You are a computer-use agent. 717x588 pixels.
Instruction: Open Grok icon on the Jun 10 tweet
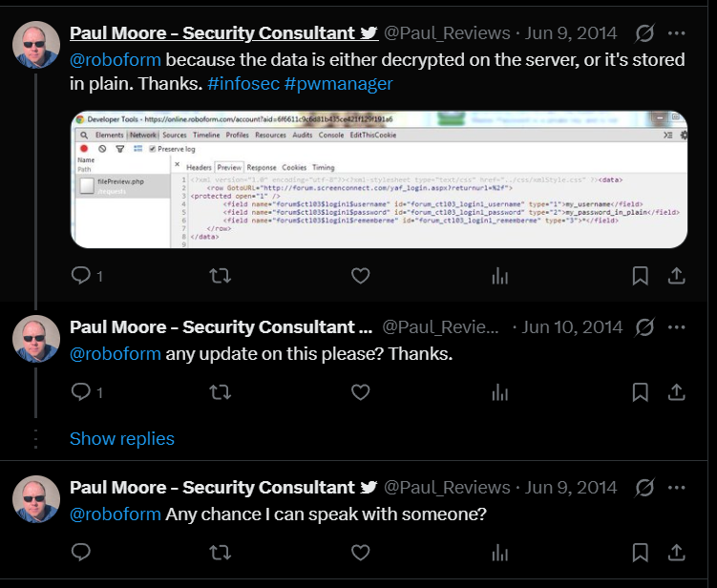pyautogui.click(x=644, y=326)
